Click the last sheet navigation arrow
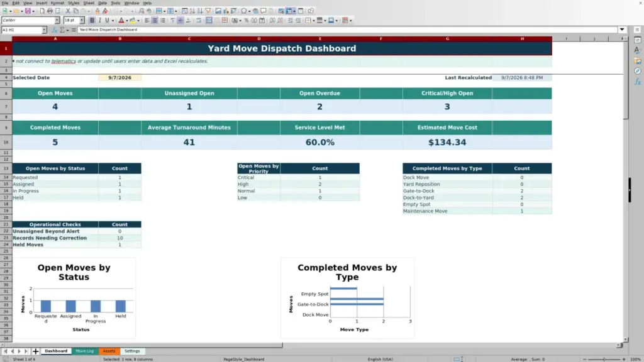Image resolution: width=644 pixels, height=362 pixels. 26,351
